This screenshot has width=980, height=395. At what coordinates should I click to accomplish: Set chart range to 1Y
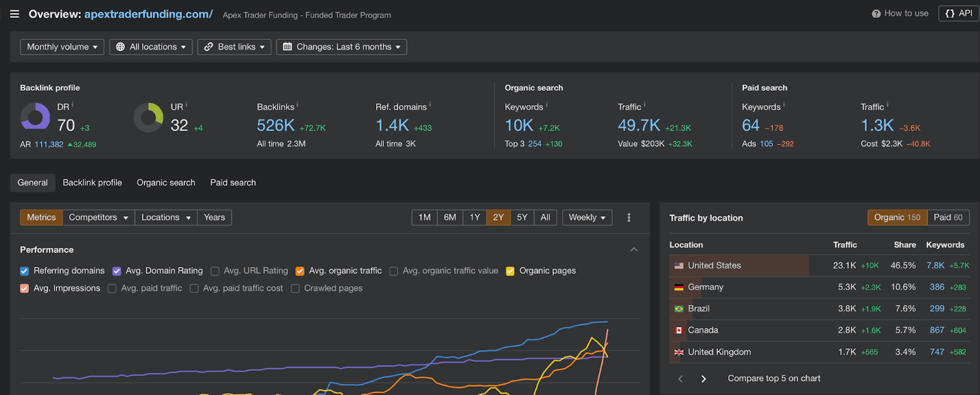tap(475, 217)
